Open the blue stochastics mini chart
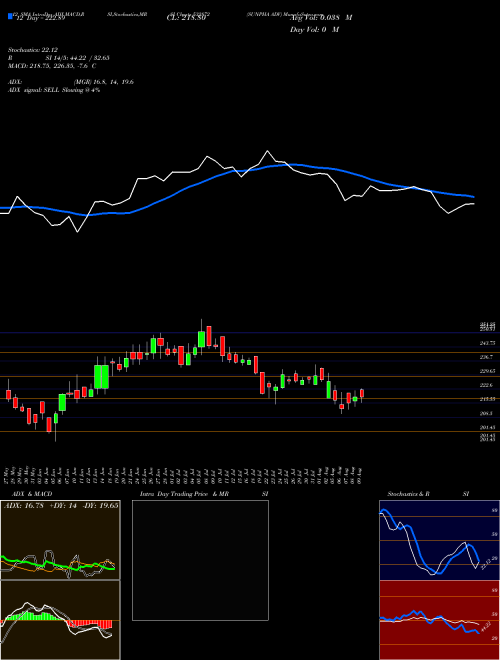500x660 pixels. click(x=439, y=540)
